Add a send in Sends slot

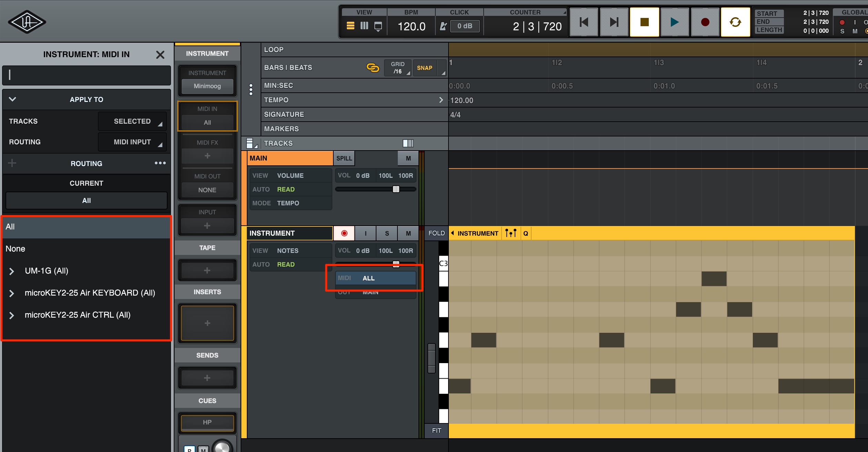point(207,378)
